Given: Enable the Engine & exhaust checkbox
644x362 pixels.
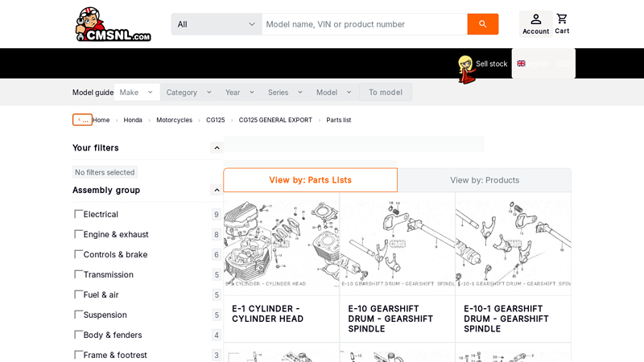Looking at the screenshot, I should click(78, 234).
